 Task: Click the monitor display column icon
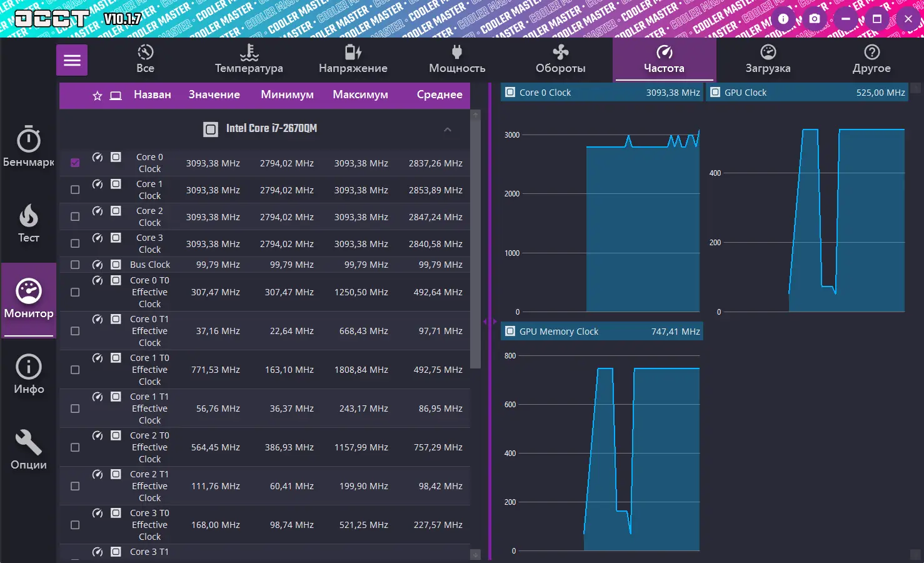click(116, 96)
